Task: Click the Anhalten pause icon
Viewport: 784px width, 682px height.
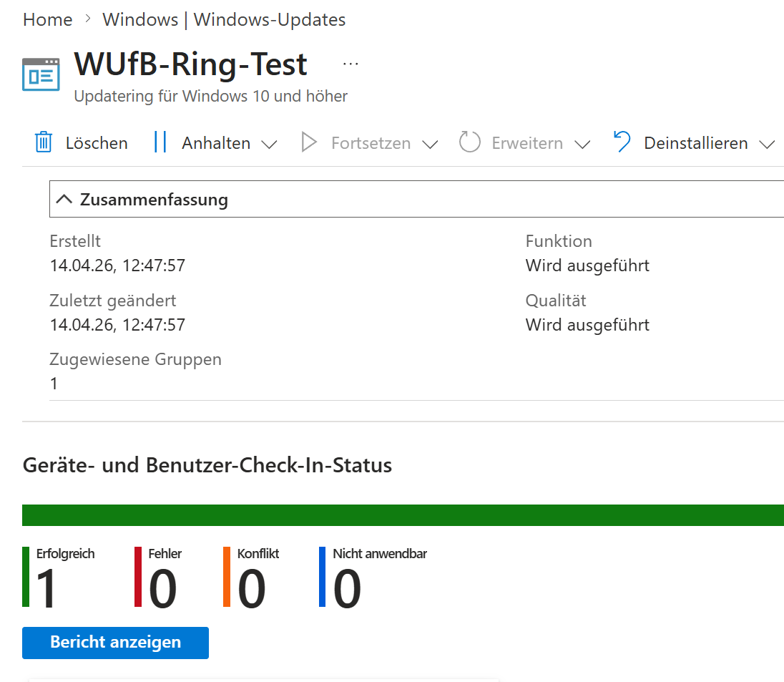Action: [x=160, y=142]
